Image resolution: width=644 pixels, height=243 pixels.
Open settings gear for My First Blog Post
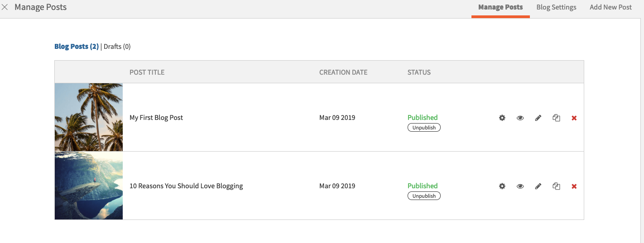pyautogui.click(x=502, y=118)
